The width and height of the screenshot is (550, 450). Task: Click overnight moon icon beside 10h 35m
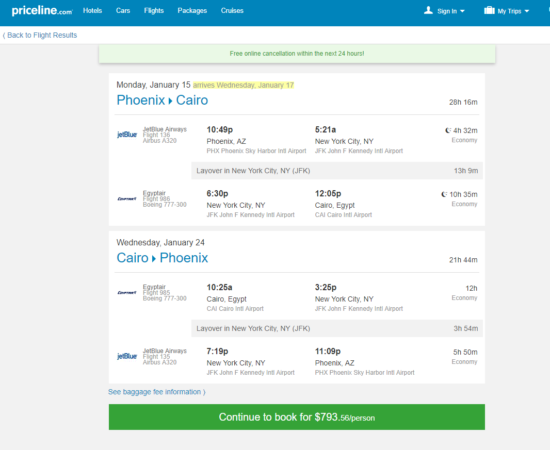(444, 194)
